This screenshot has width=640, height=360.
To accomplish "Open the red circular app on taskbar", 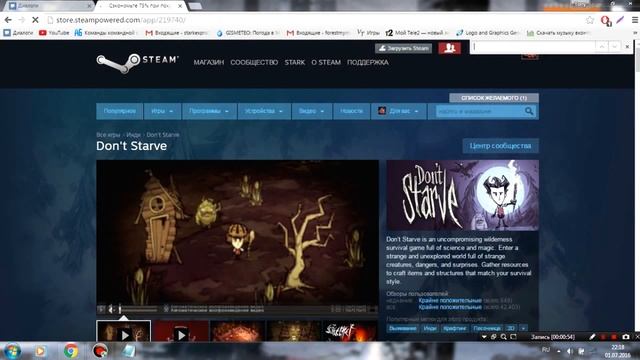I will click(100, 351).
